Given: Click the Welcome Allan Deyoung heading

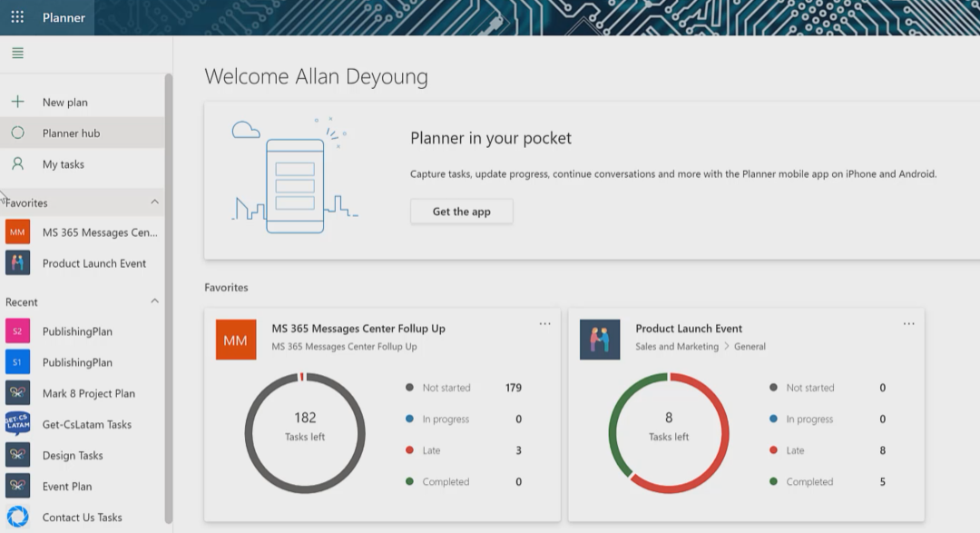Looking at the screenshot, I should 317,76.
